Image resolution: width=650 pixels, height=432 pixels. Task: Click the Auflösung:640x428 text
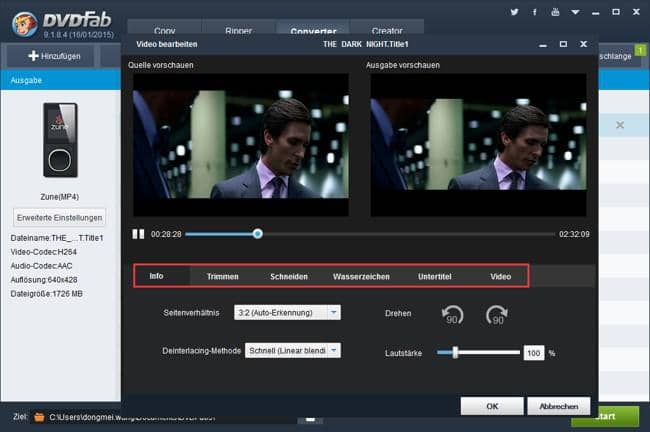point(44,280)
